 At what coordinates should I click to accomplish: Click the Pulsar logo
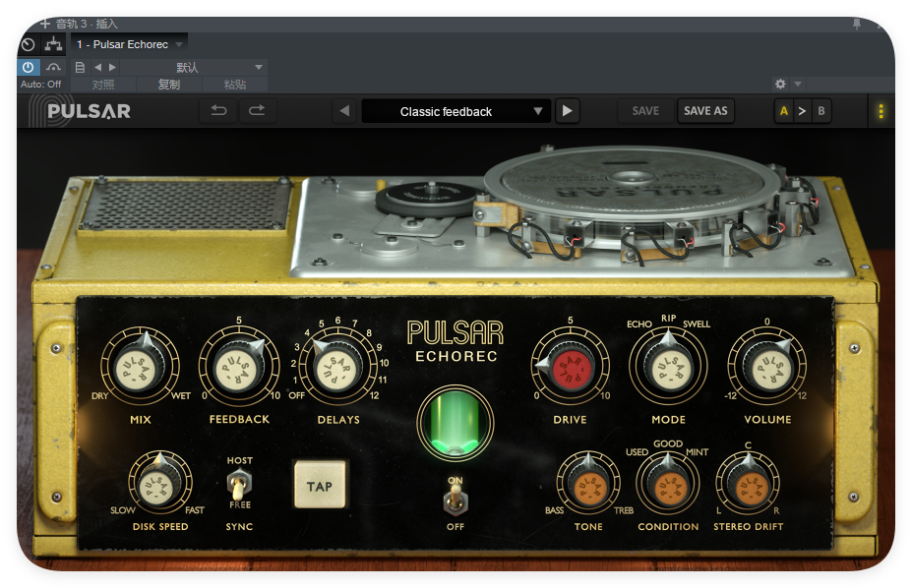81,110
